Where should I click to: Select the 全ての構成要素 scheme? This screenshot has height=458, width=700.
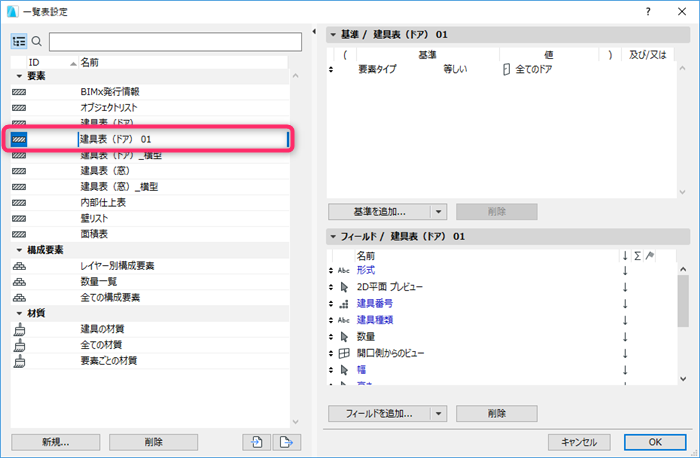[x=150, y=297]
